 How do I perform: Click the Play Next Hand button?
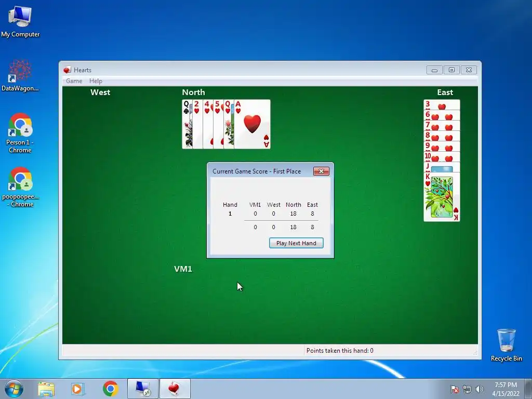pyautogui.click(x=296, y=243)
